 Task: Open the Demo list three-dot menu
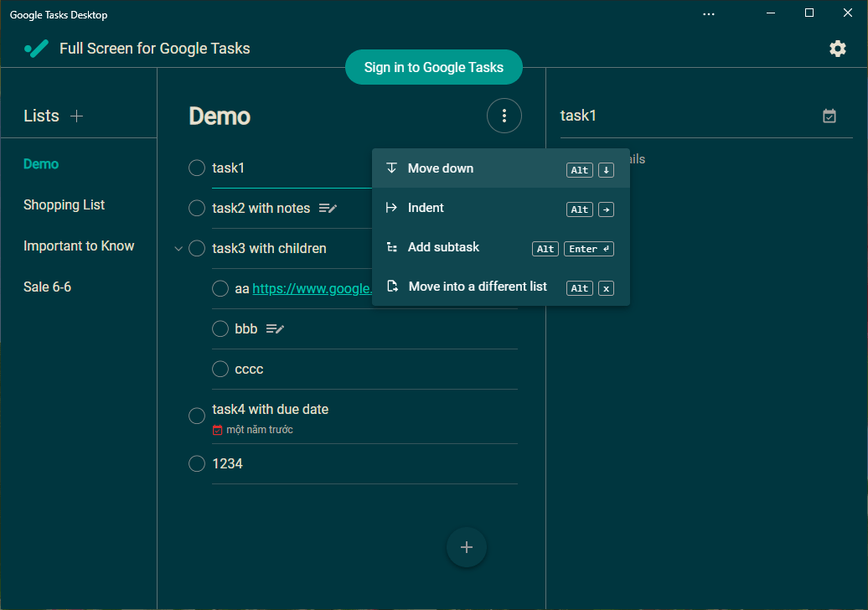point(504,116)
